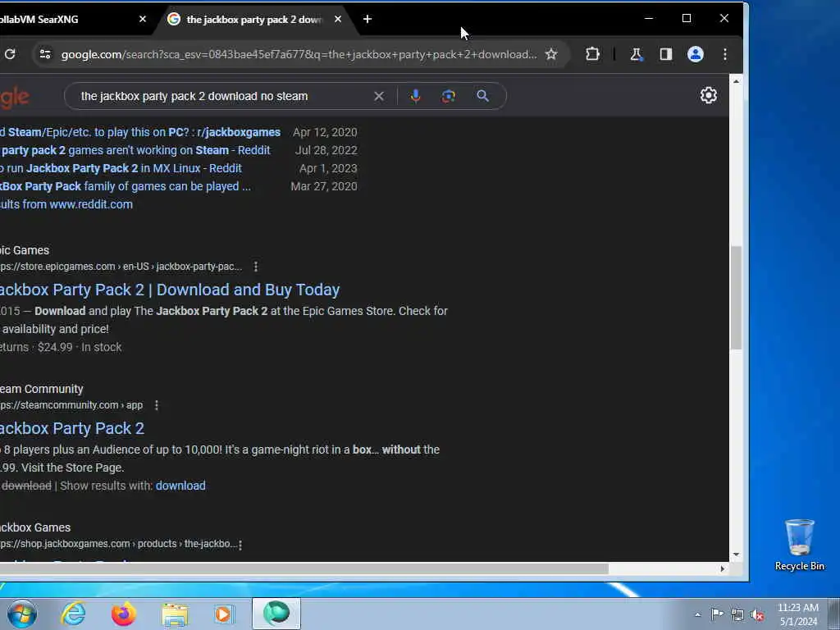
Task: Search by image with Lens icon
Action: click(x=449, y=97)
